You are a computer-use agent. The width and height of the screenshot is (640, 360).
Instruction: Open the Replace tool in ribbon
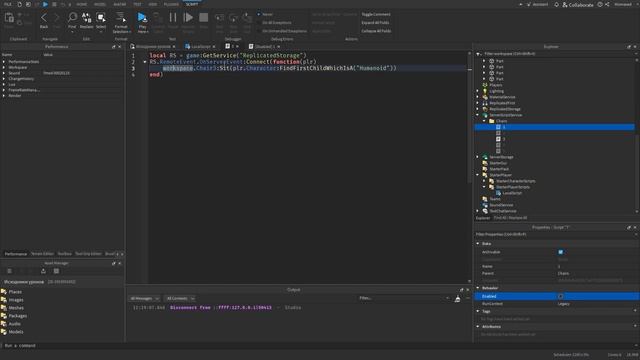tap(87, 17)
